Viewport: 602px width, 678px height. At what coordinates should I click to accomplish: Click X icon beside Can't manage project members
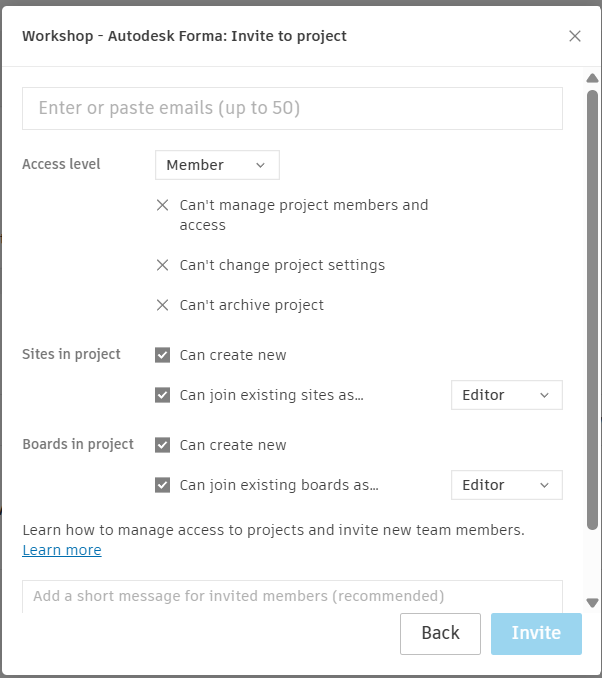tap(163, 205)
